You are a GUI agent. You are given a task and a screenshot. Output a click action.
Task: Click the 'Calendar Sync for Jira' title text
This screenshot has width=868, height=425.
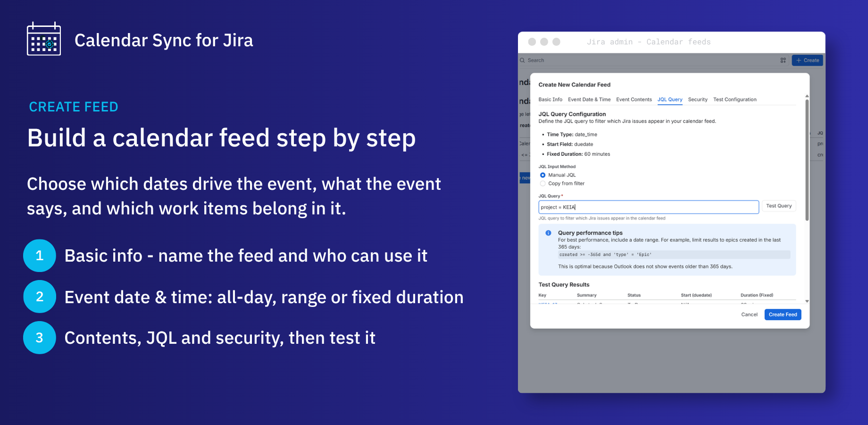point(164,41)
